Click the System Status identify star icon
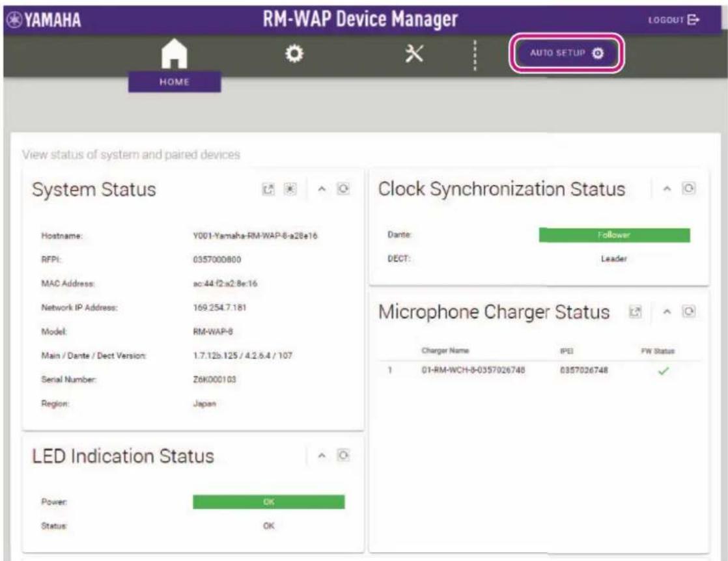 290,189
